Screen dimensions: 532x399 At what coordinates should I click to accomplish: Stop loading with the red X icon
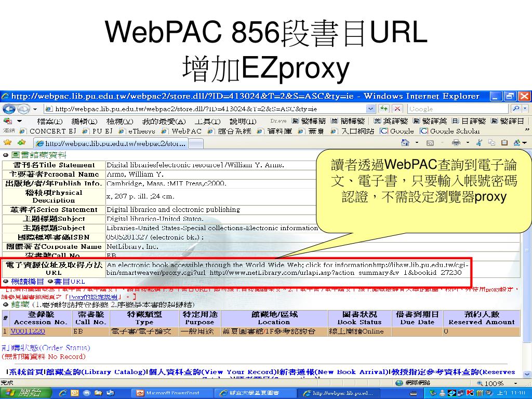click(397, 109)
